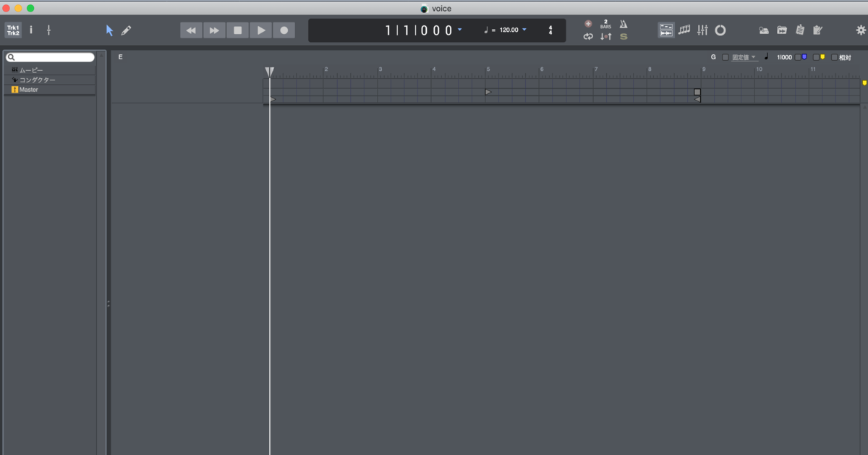868x455 pixels.
Task: Toggle auto punch in/out record
Action: point(605,36)
